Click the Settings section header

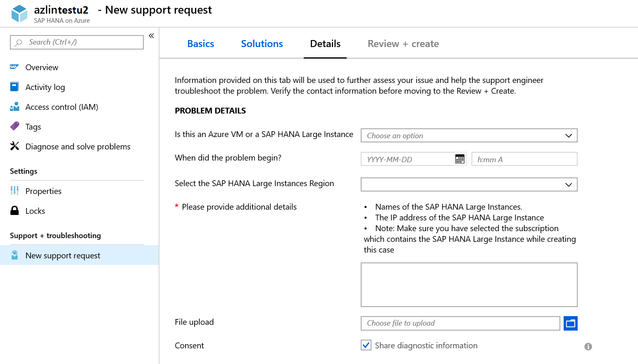click(x=24, y=171)
